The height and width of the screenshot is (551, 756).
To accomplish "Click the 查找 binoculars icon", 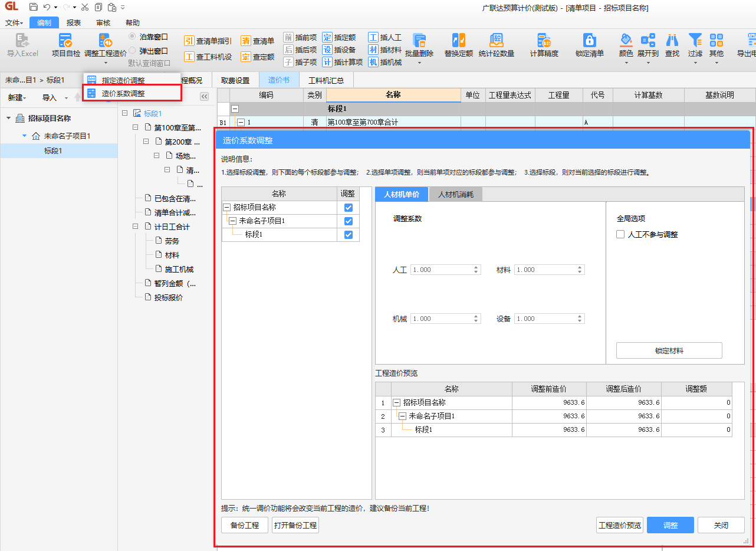I will tap(672, 40).
